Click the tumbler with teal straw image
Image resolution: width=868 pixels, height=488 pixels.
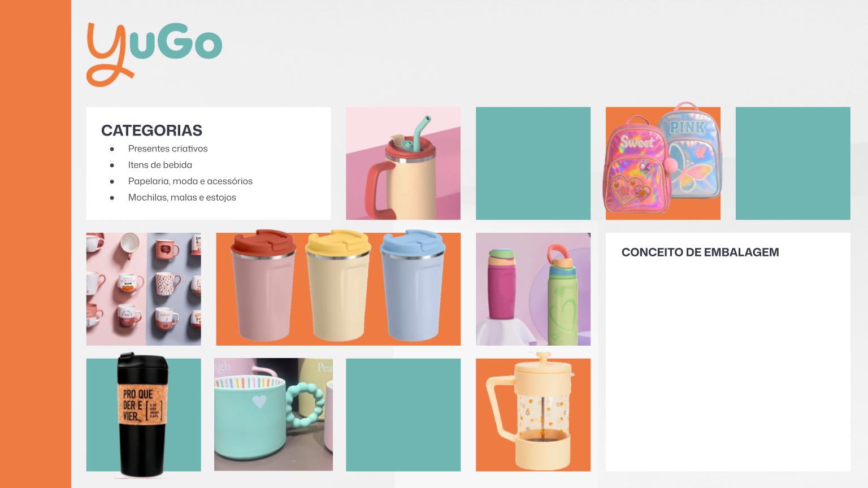point(403,163)
